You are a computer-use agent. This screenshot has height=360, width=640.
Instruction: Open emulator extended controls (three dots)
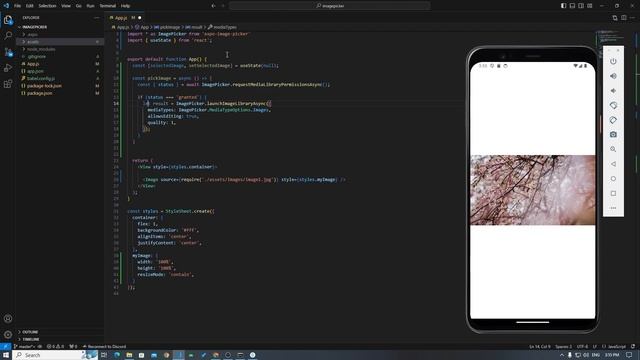tap(613, 208)
